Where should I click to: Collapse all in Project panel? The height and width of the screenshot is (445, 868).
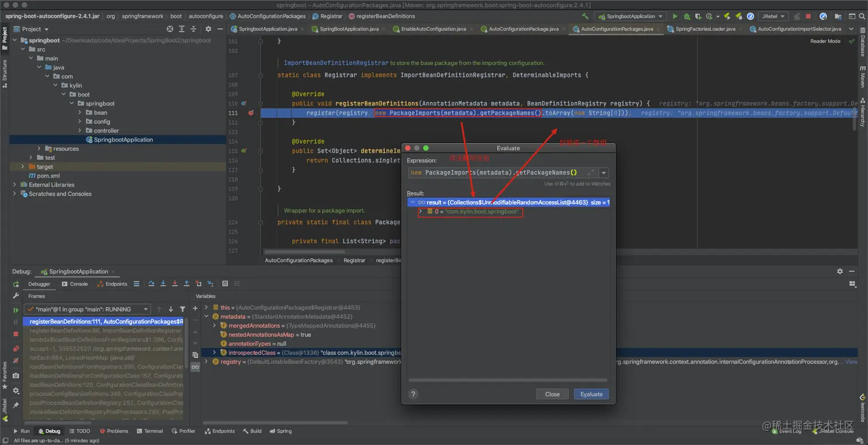coord(194,29)
